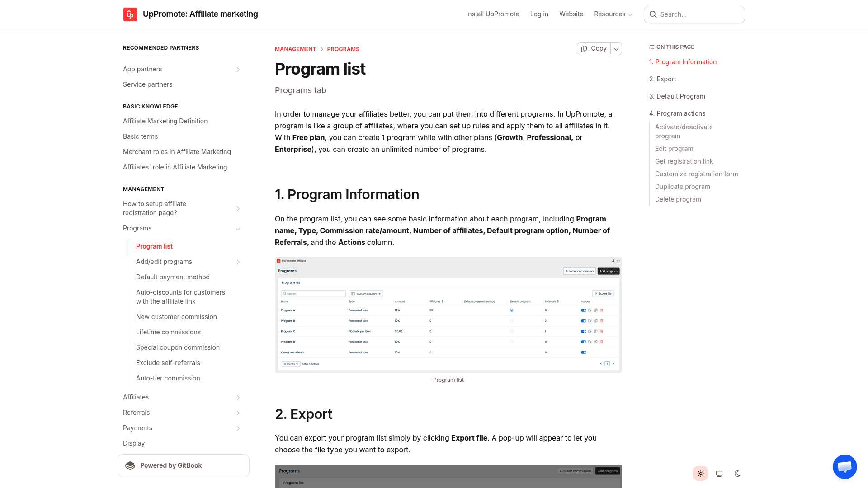Open the Resources dropdown menu
Screen dimensions: 868x488
[613, 14]
